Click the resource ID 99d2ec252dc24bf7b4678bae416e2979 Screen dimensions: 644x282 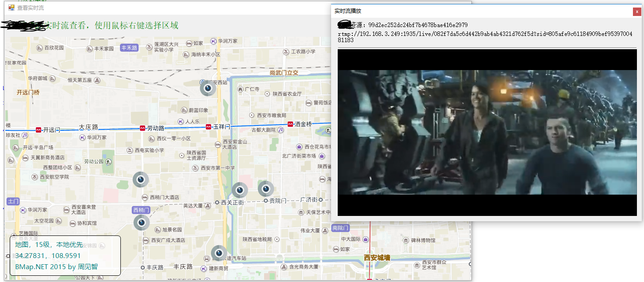tap(418, 25)
